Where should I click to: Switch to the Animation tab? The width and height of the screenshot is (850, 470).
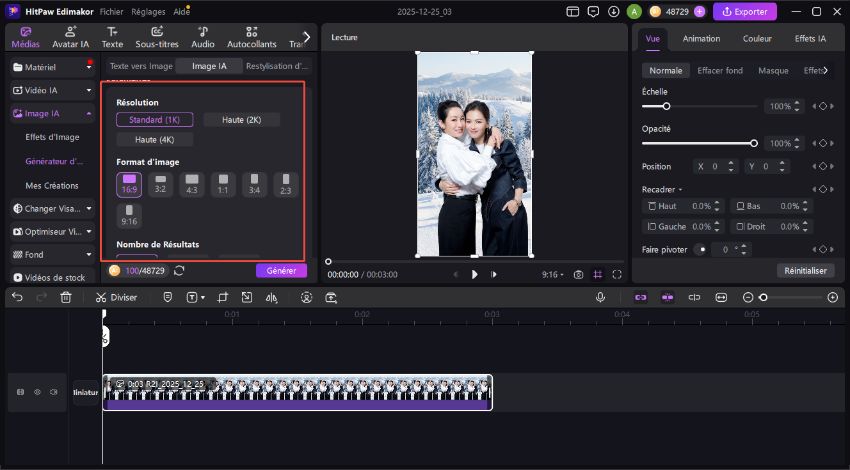tap(701, 39)
